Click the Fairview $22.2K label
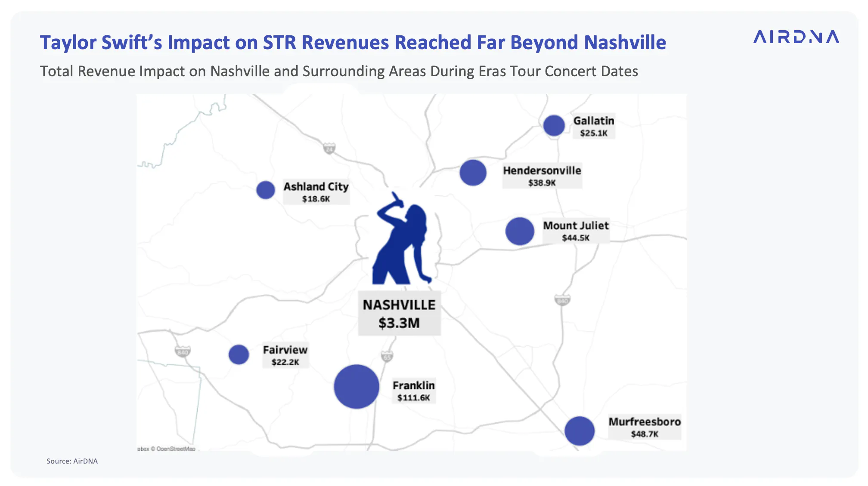Viewport: 868px width, 486px height. (285, 355)
